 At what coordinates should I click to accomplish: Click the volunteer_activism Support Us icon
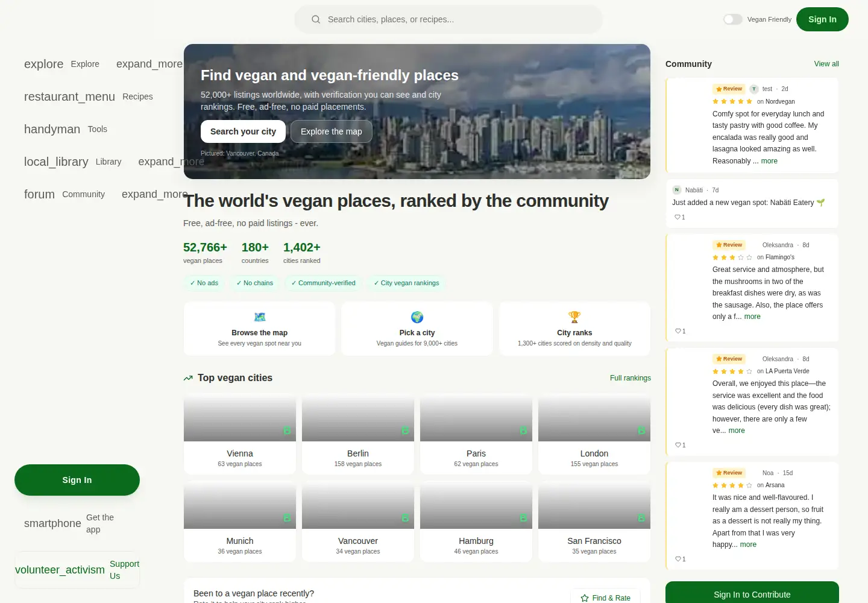[x=60, y=570]
